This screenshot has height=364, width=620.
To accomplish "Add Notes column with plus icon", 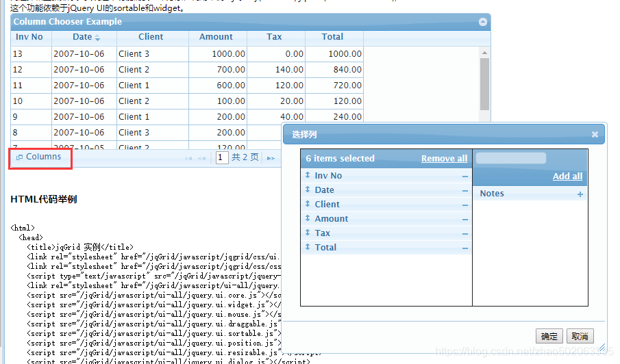I will [x=580, y=194].
